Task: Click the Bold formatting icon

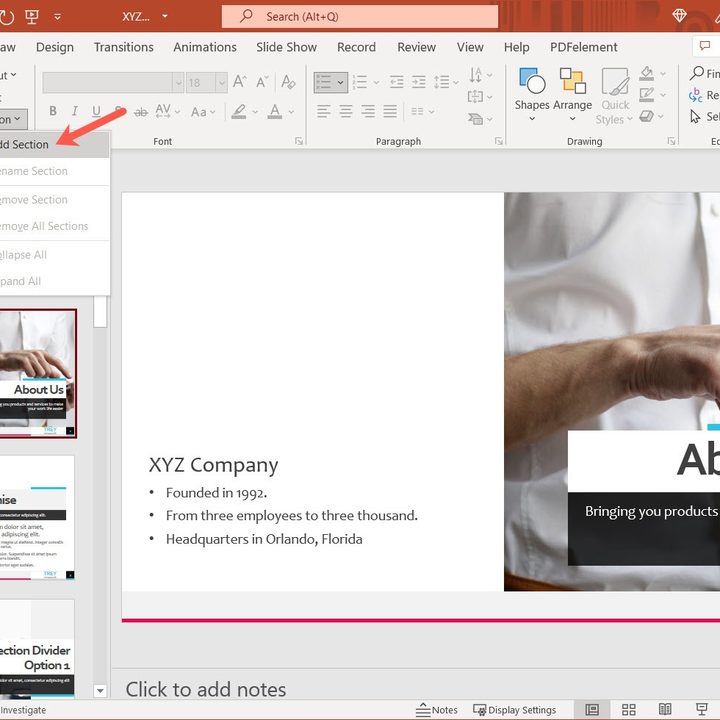Action: point(53,111)
